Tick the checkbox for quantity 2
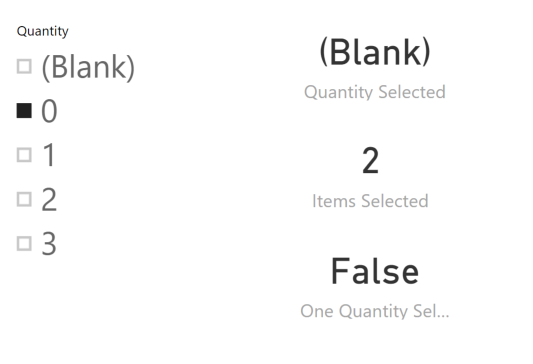 click(x=24, y=199)
